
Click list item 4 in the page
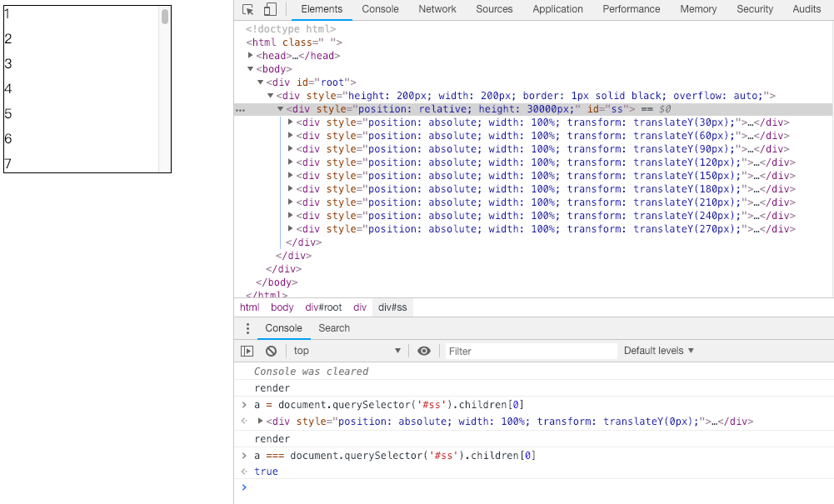[8, 89]
